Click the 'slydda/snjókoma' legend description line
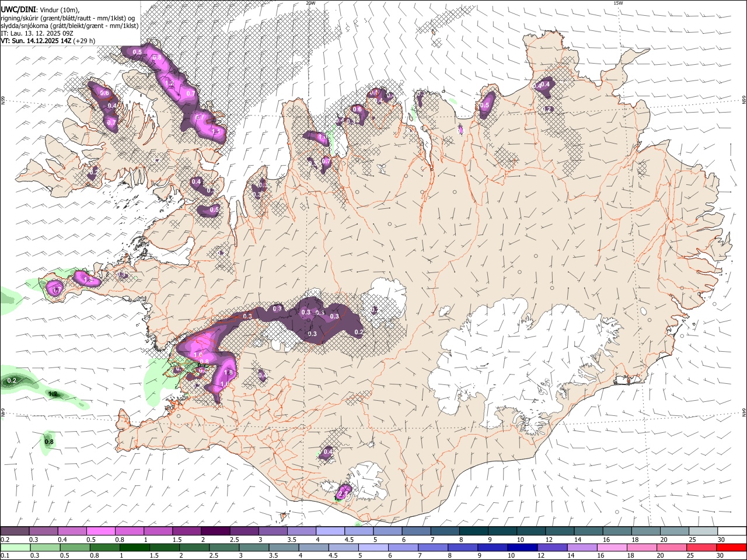This screenshot has height=560, width=747. (69, 26)
